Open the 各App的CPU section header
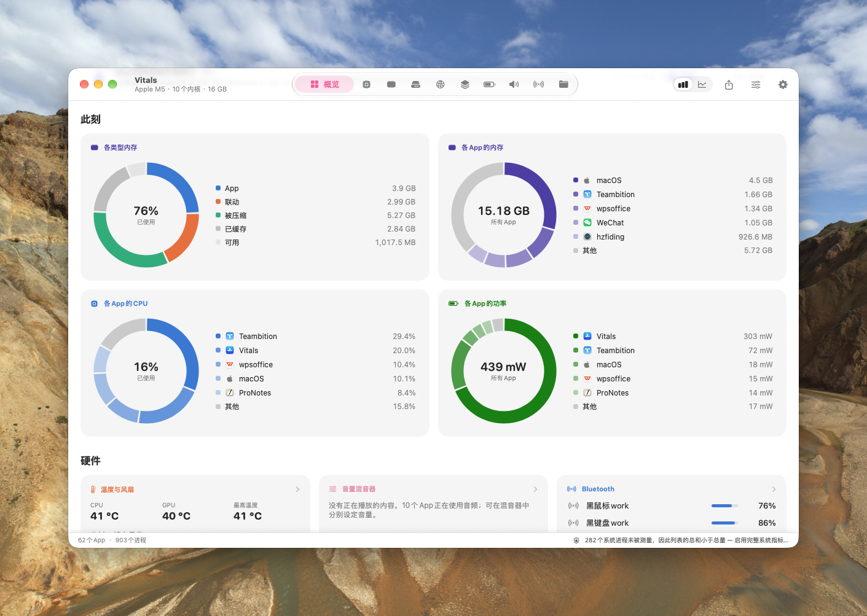 pyautogui.click(x=119, y=303)
